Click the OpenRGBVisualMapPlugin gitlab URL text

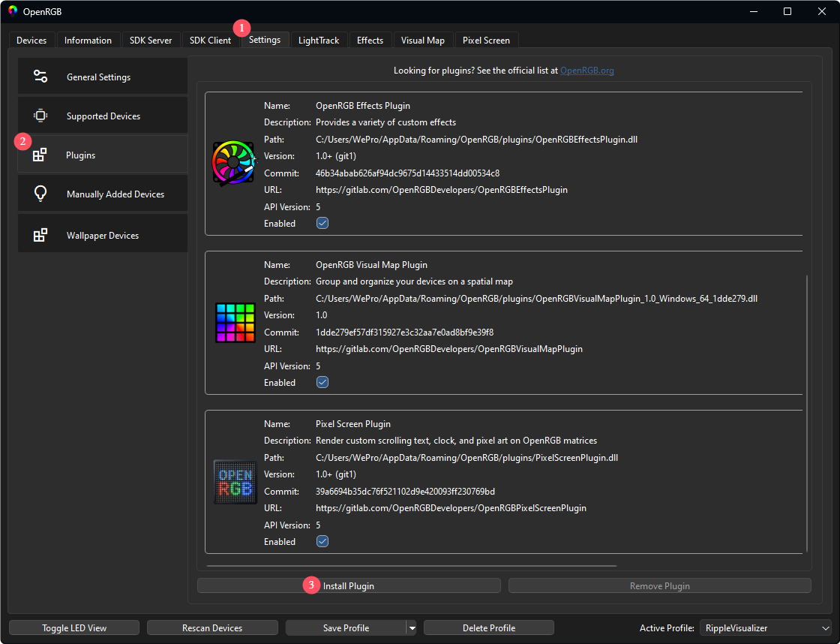pyautogui.click(x=449, y=349)
